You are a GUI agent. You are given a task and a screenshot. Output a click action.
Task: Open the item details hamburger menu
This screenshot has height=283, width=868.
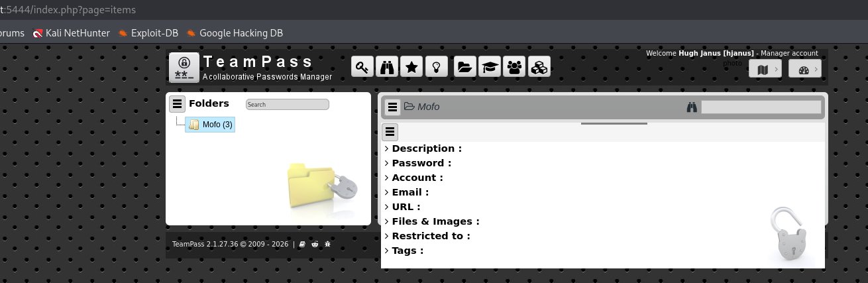tap(390, 131)
